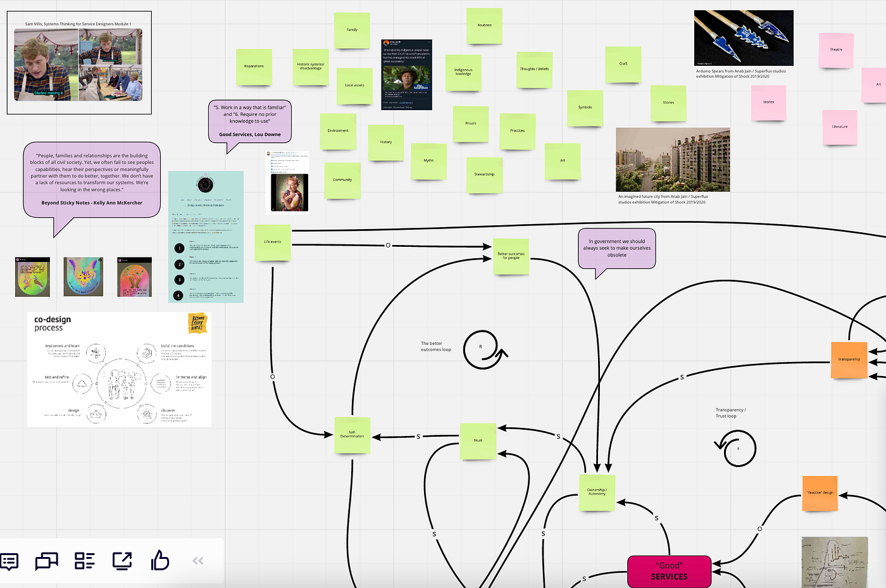Open the co-design process diagram image
The height and width of the screenshot is (588, 886).
(119, 368)
